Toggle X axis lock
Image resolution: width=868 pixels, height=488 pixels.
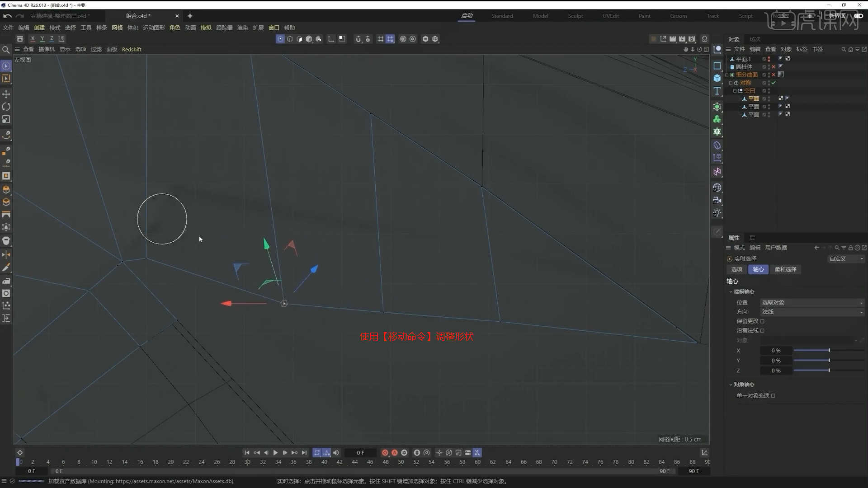pos(33,39)
